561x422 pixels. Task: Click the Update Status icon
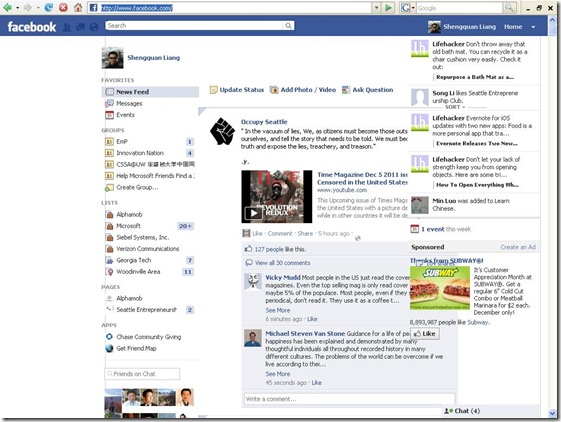[x=214, y=90]
